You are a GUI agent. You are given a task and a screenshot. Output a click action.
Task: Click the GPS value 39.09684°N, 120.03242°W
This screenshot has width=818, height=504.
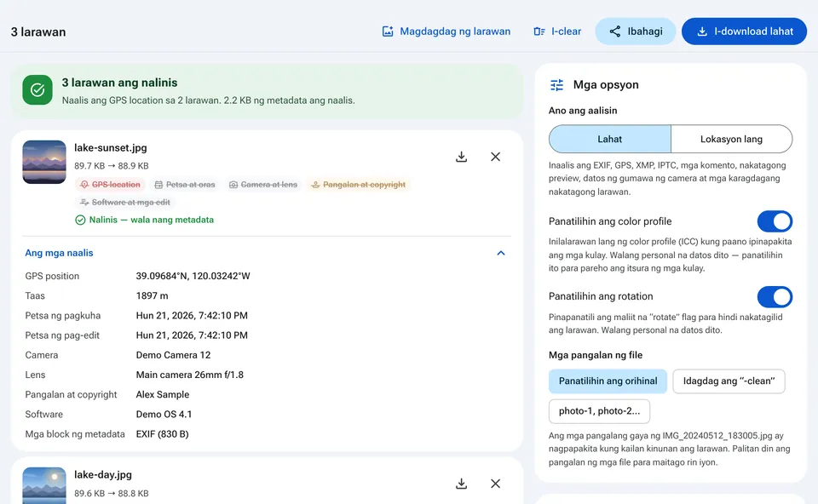pyautogui.click(x=193, y=276)
